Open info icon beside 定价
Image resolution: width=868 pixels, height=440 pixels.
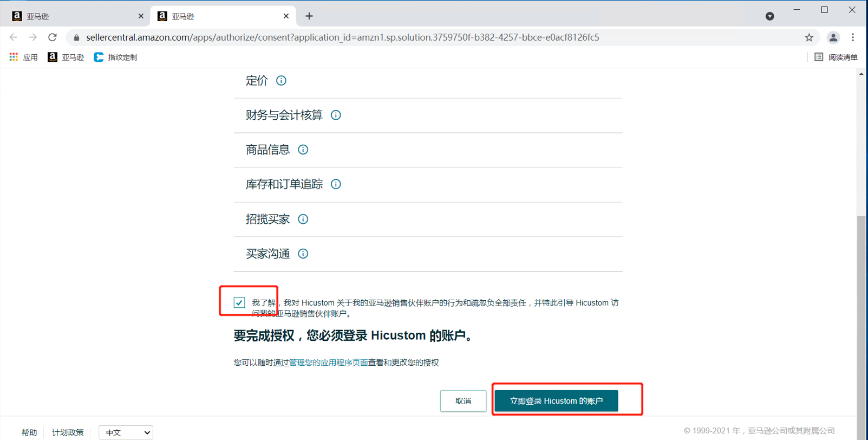(x=281, y=81)
